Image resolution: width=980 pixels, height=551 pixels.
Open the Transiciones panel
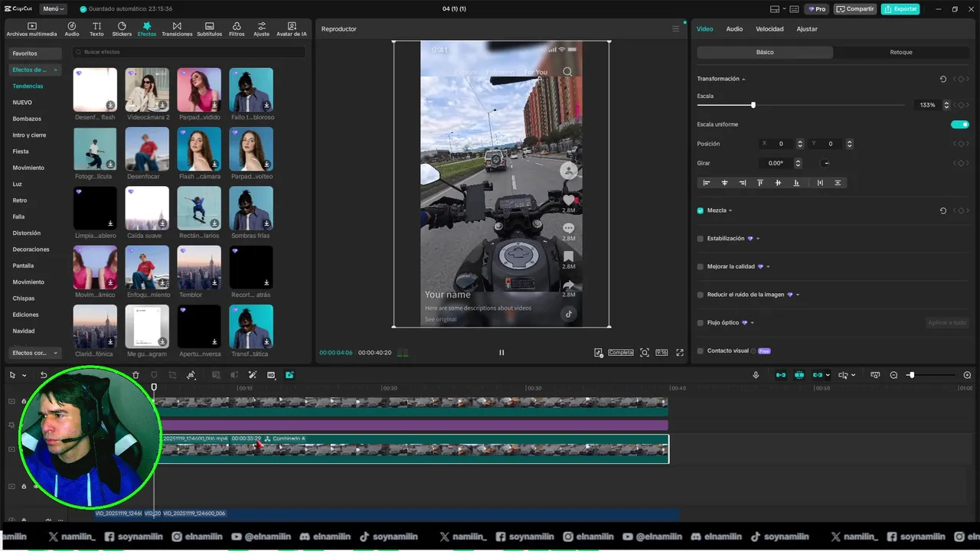(x=177, y=29)
